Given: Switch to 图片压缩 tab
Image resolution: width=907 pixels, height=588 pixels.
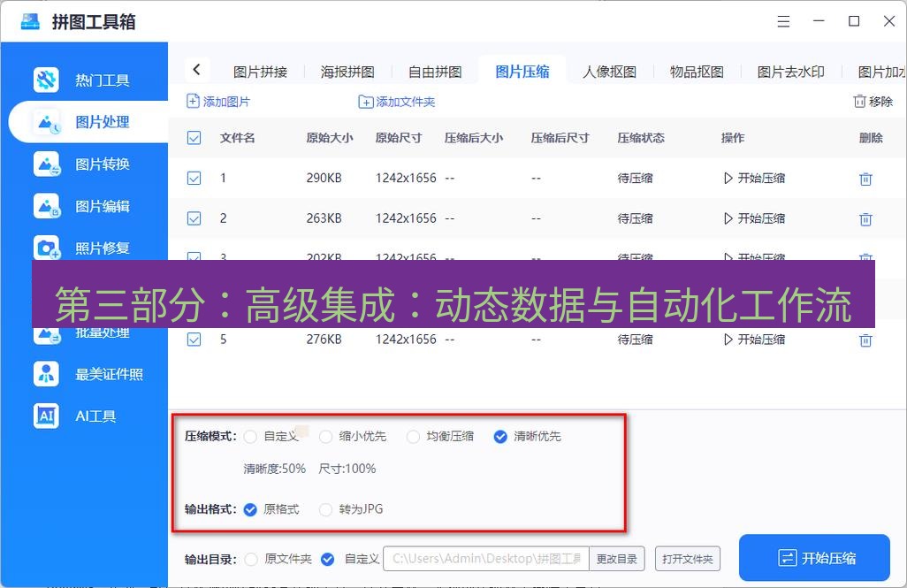Looking at the screenshot, I should (522, 72).
